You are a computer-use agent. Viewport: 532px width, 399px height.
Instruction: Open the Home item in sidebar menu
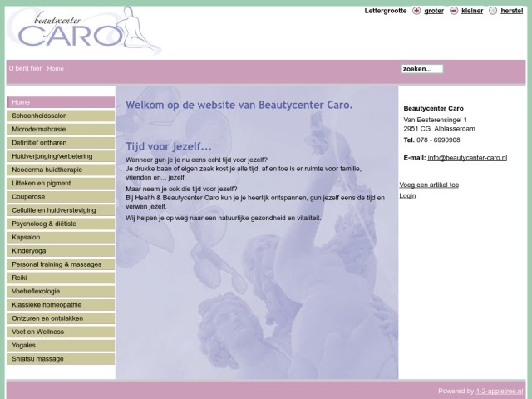point(60,102)
